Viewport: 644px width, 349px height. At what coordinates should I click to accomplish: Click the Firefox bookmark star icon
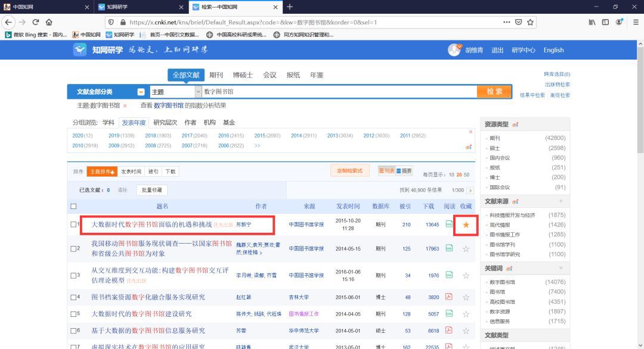(x=530, y=22)
